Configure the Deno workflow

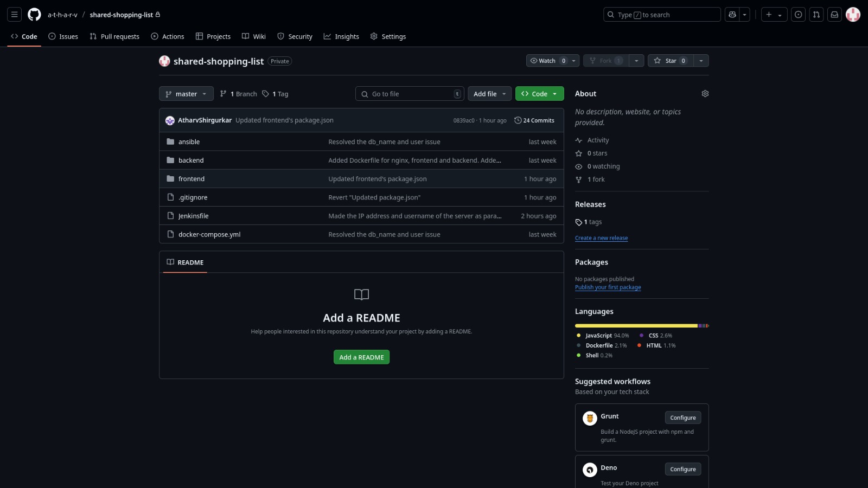click(x=683, y=469)
